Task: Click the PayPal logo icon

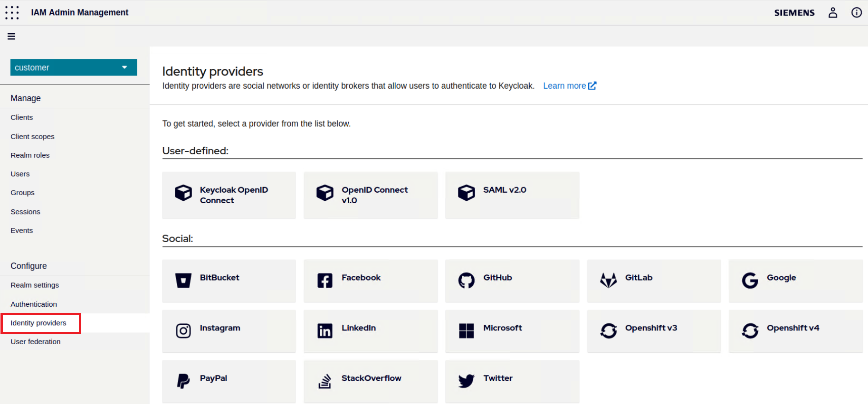Action: click(183, 381)
